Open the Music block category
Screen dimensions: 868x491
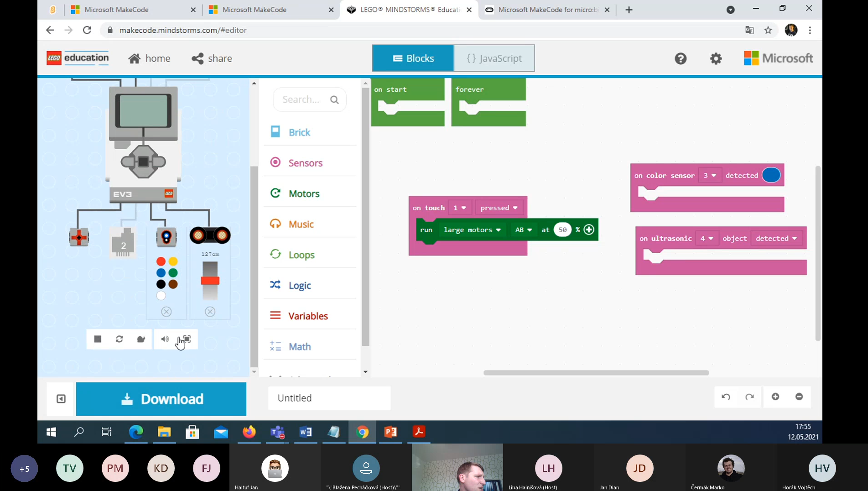(x=310, y=224)
